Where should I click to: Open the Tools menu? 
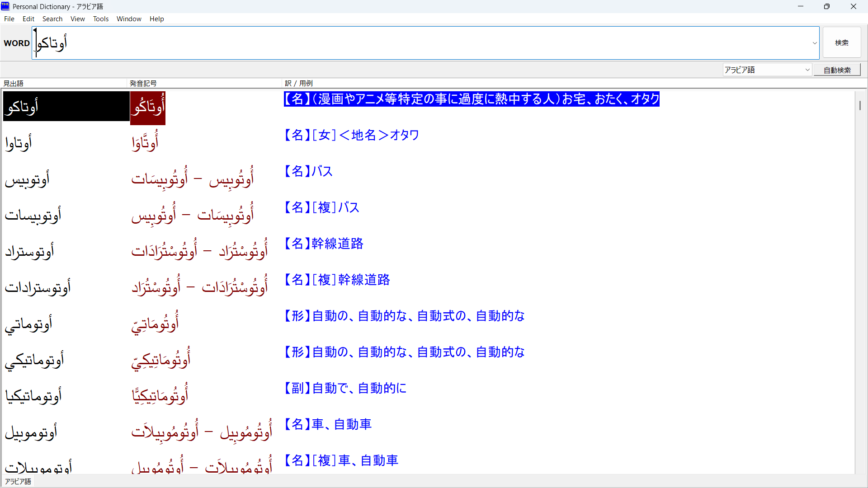(100, 19)
